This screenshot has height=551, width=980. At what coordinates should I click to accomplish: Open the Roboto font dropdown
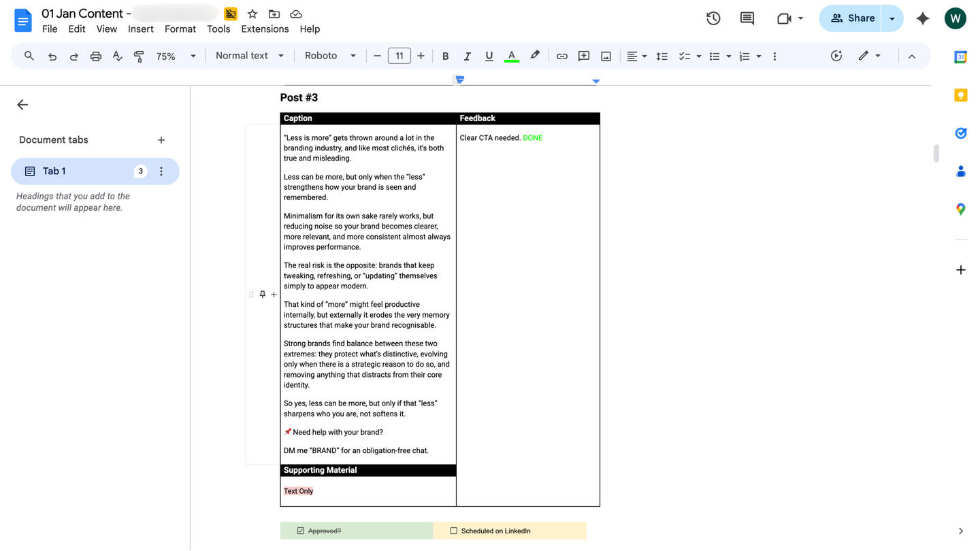[x=329, y=56]
